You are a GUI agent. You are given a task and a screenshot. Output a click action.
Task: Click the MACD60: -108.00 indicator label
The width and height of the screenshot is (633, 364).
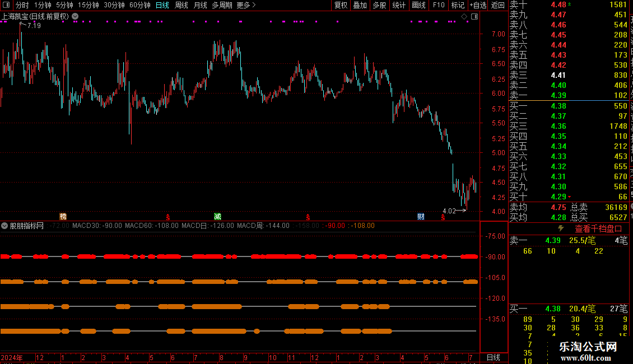coord(152,226)
